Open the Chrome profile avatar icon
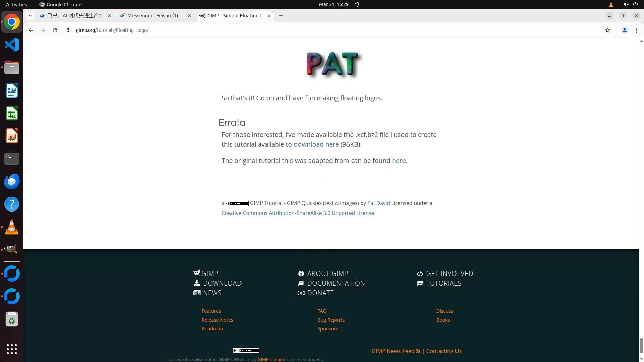The height and width of the screenshot is (362, 644). pos(624,30)
